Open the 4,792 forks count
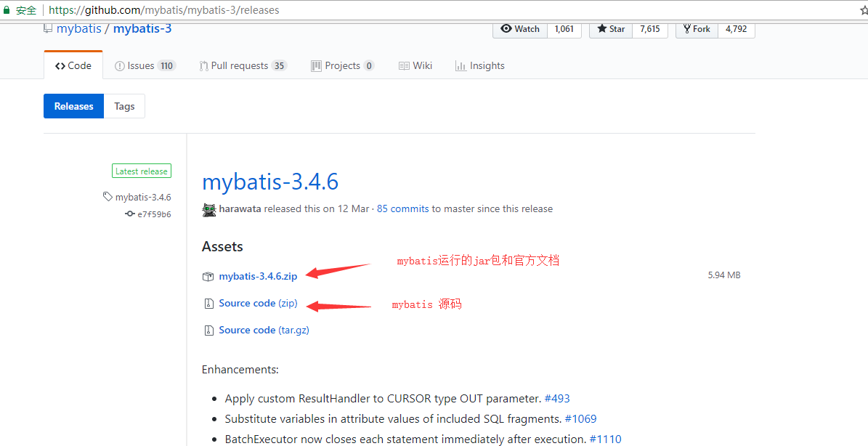The width and height of the screenshot is (868, 446). (x=737, y=29)
